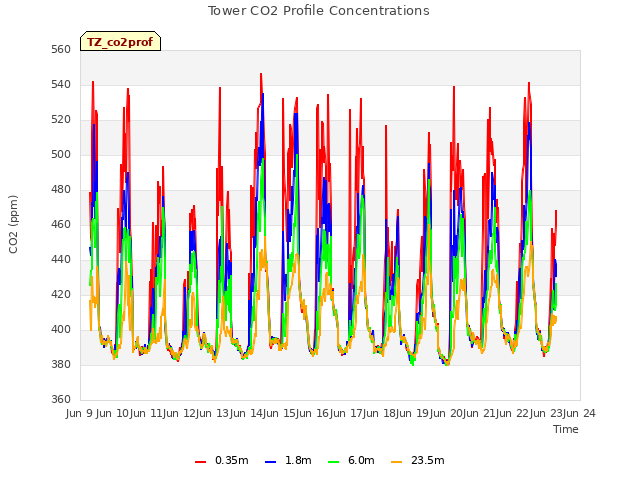Click the Jun 23 x-axis label

coord(545,414)
